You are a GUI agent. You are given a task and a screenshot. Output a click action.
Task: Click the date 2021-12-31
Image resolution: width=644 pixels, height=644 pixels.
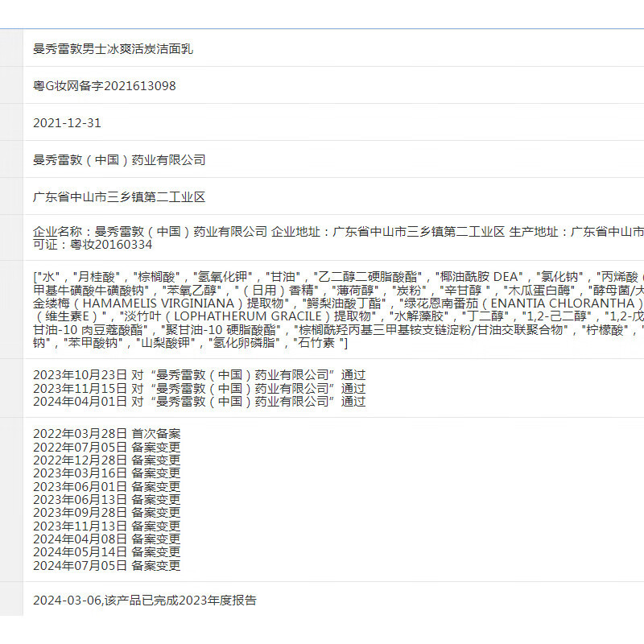[67, 122]
